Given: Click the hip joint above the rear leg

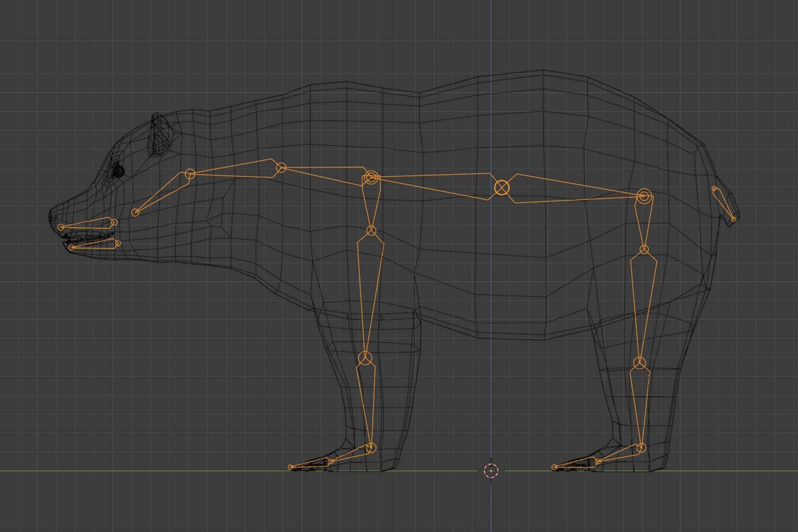Looking at the screenshot, I should pos(644,196).
